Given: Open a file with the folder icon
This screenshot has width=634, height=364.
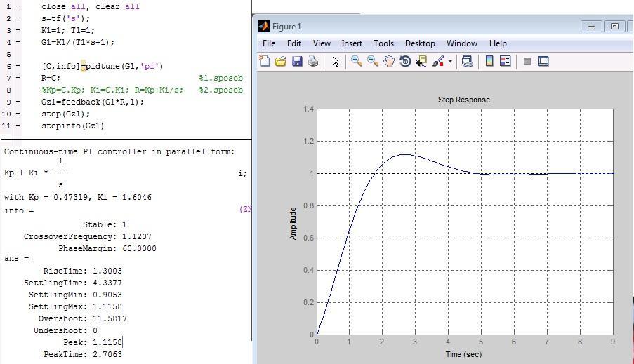Looking at the screenshot, I should (x=281, y=62).
